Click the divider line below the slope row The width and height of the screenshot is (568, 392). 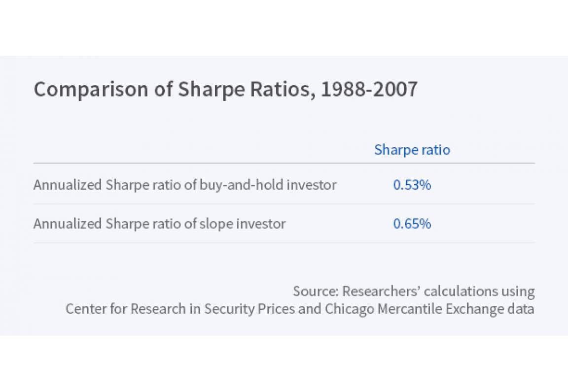(284, 243)
